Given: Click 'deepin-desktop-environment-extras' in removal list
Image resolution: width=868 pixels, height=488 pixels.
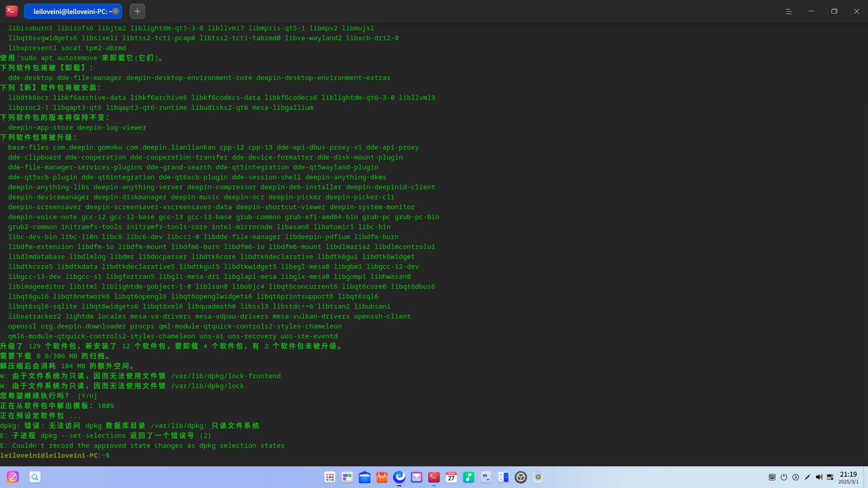Looking at the screenshot, I should coord(323,78).
